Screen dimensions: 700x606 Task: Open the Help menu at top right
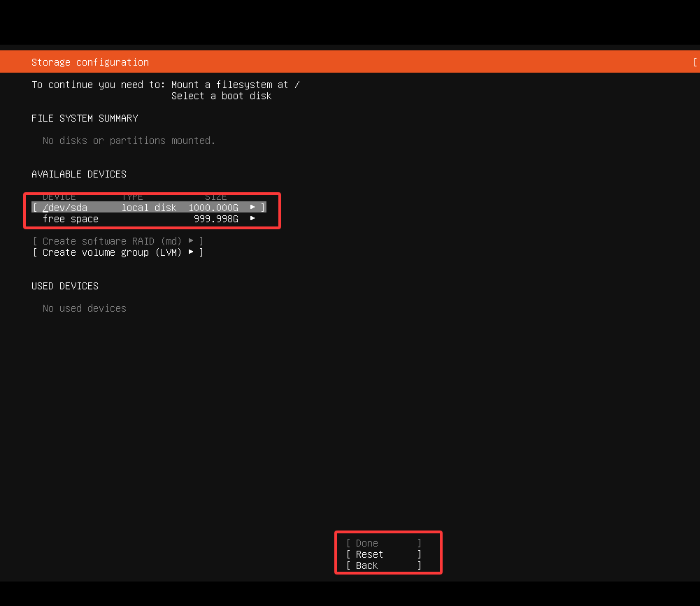(x=696, y=62)
